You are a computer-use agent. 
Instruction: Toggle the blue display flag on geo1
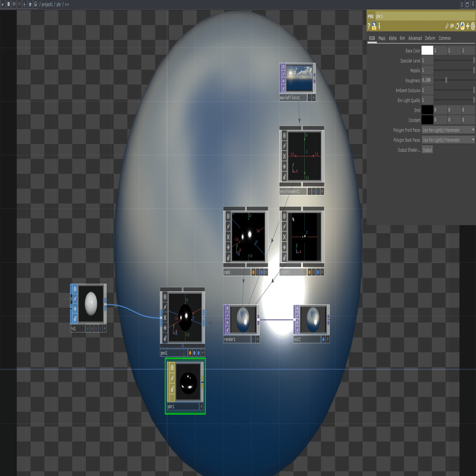pyautogui.click(x=198, y=353)
